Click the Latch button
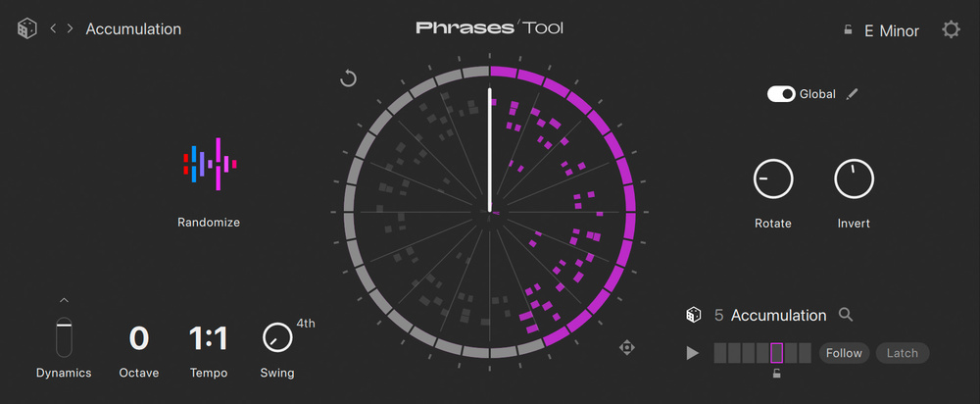This screenshot has width=980, height=404. click(903, 353)
